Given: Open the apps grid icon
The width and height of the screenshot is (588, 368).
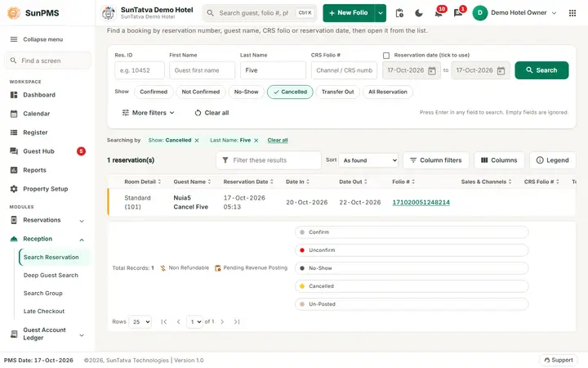Looking at the screenshot, I should pos(572,13).
